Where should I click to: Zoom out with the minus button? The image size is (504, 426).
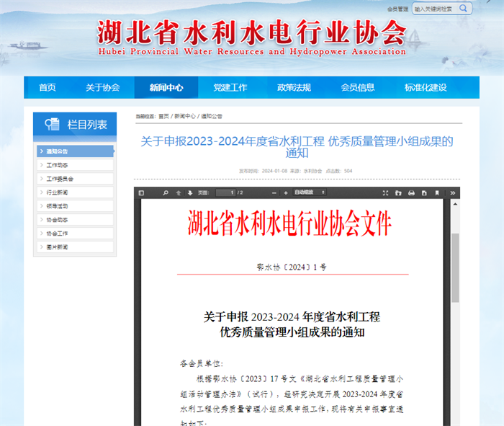tap(274, 193)
